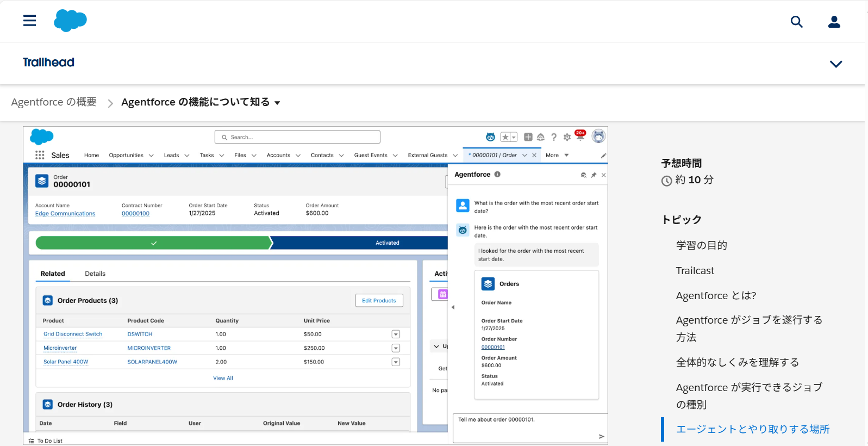Open the hamburger navigation menu

(29, 21)
